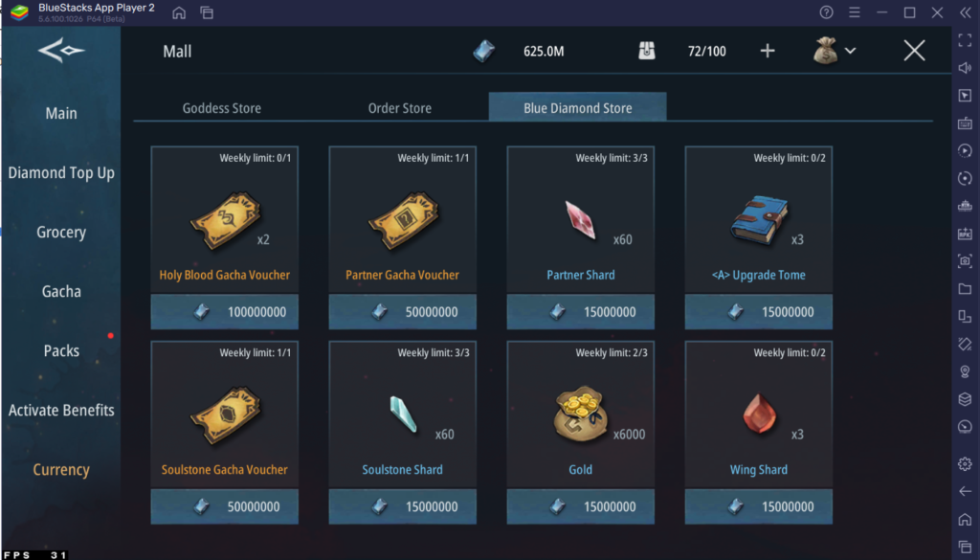Click the pink Partner Shard crystal icon

[x=581, y=219]
